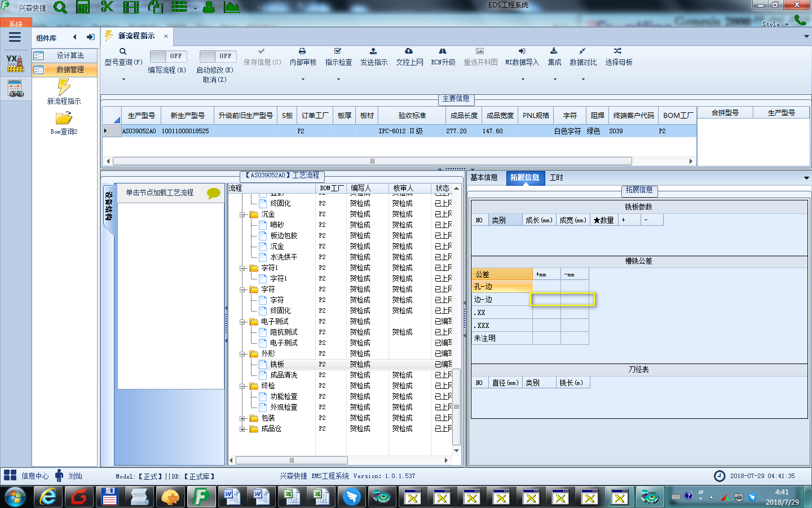Open dropdown arrow under 型号查询
The width and height of the screenshot is (812, 508).
click(123, 79)
